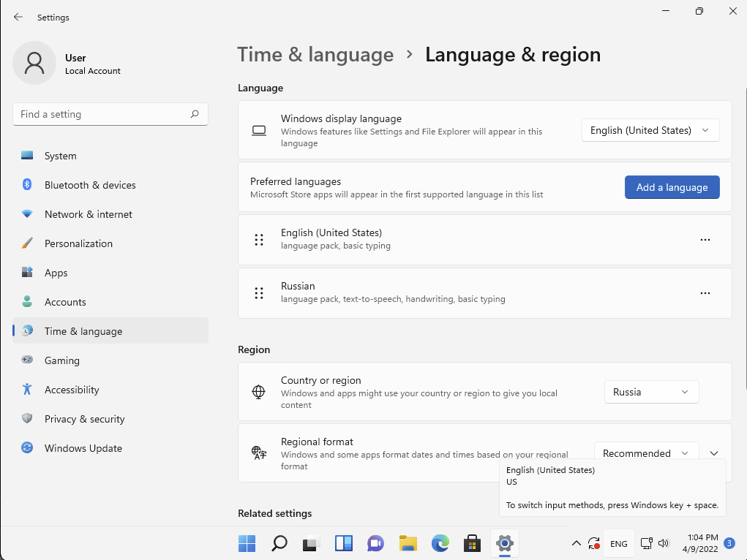Click the volume speaker tray icon
The image size is (747, 560).
(x=664, y=543)
